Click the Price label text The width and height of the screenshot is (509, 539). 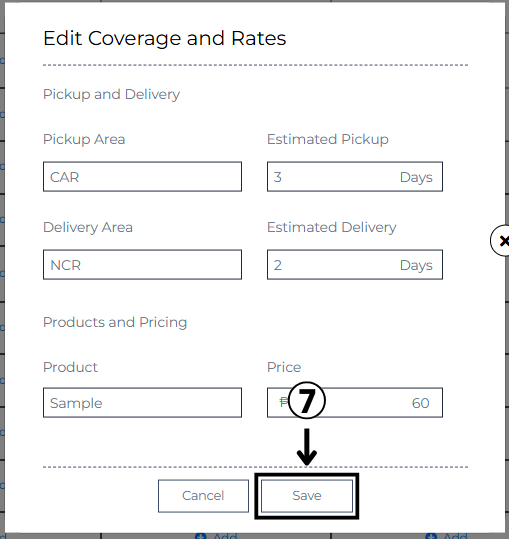pyautogui.click(x=284, y=367)
